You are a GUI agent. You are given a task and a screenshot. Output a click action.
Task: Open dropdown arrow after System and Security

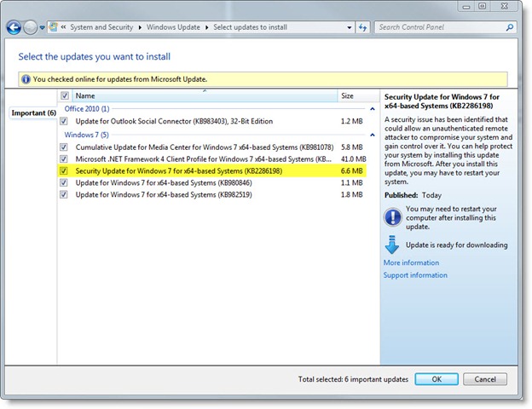tap(140, 27)
